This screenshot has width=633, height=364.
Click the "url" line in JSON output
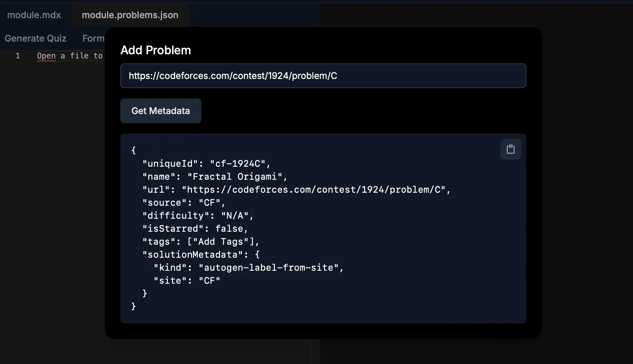click(297, 189)
